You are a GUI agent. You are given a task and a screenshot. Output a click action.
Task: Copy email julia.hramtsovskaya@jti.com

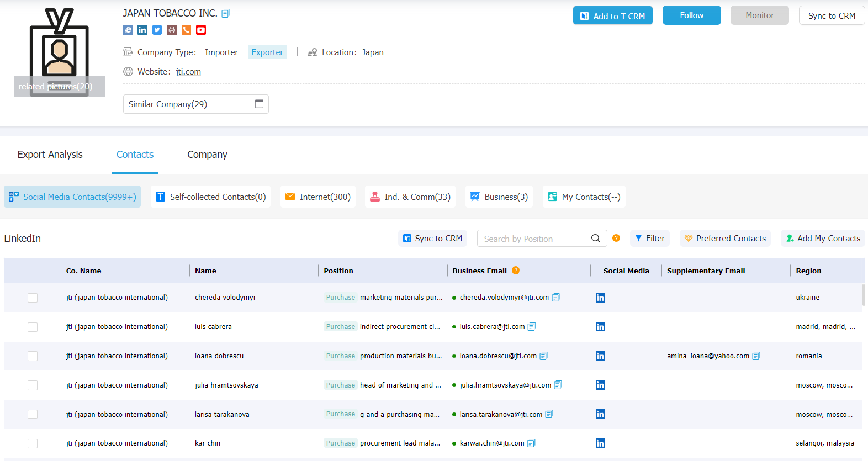(x=558, y=385)
